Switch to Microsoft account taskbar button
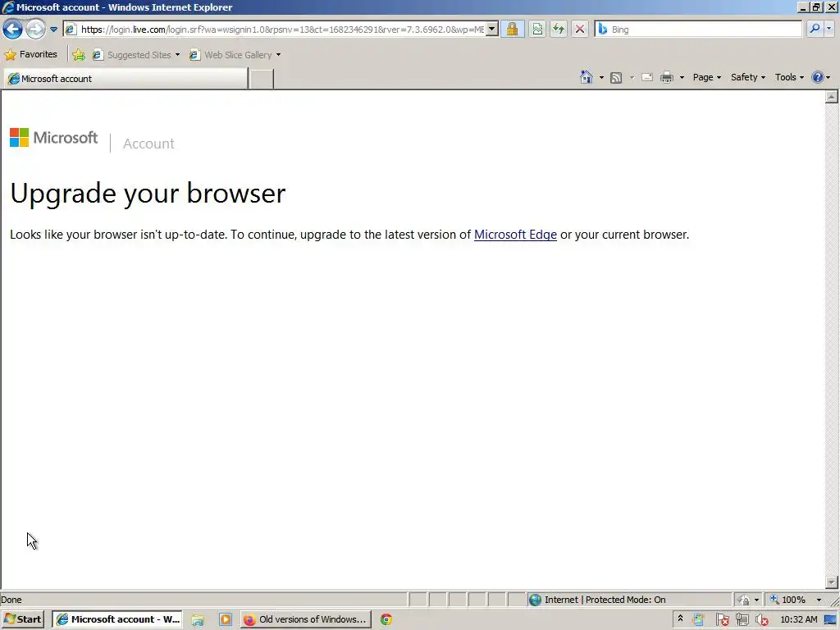The height and width of the screenshot is (630, 840). tap(117, 619)
